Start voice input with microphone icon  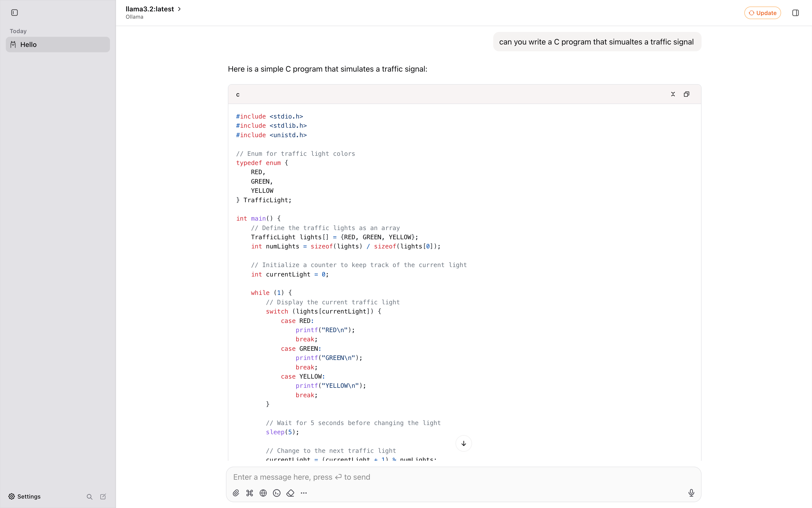click(x=691, y=493)
